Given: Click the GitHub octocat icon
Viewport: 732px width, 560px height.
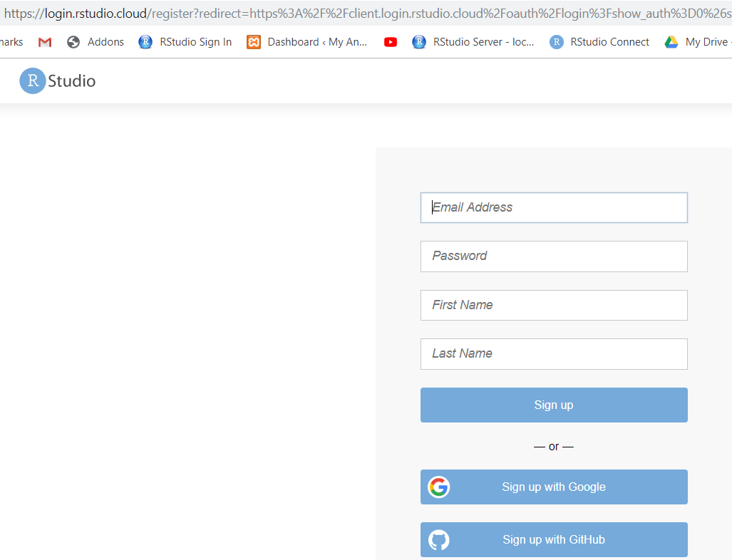Looking at the screenshot, I should [438, 539].
